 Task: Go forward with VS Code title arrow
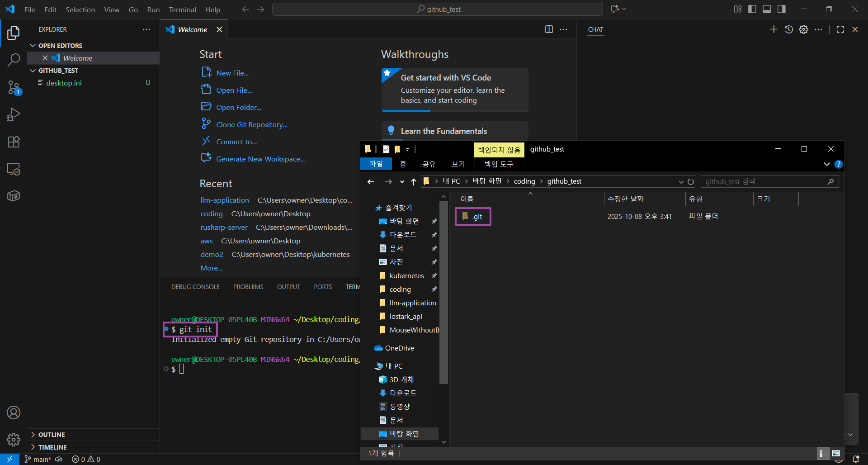point(260,9)
